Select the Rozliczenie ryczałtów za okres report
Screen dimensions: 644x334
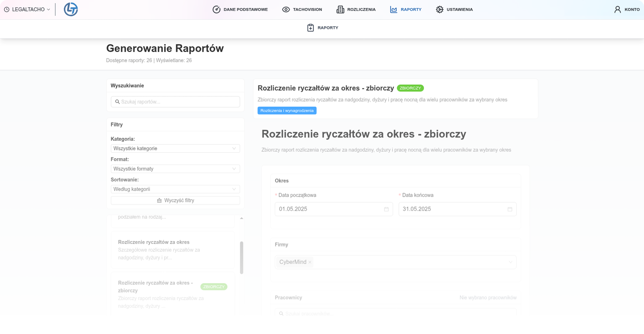pyautogui.click(x=173, y=249)
